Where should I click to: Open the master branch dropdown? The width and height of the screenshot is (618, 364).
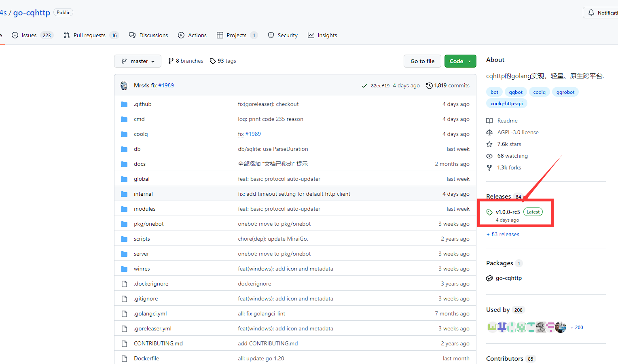pos(138,61)
